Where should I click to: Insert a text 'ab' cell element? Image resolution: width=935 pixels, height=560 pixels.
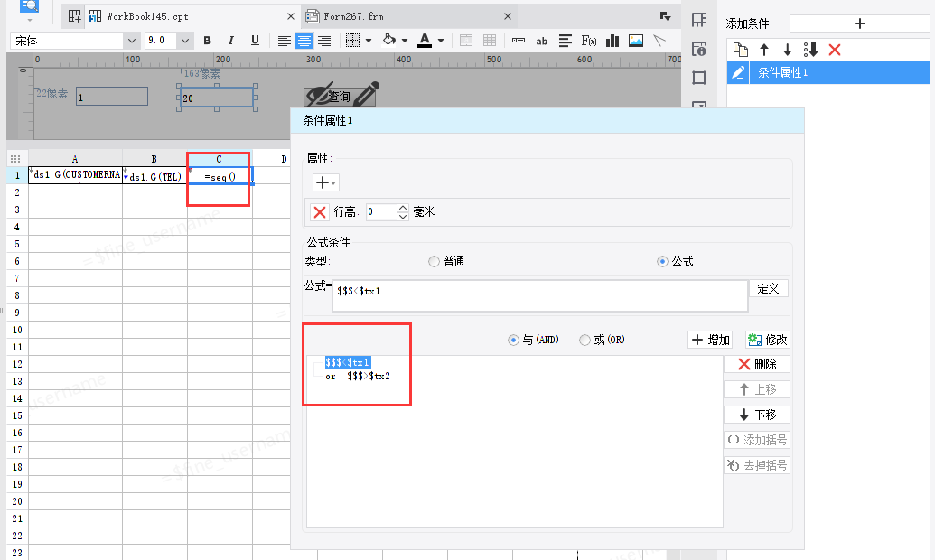click(x=541, y=41)
